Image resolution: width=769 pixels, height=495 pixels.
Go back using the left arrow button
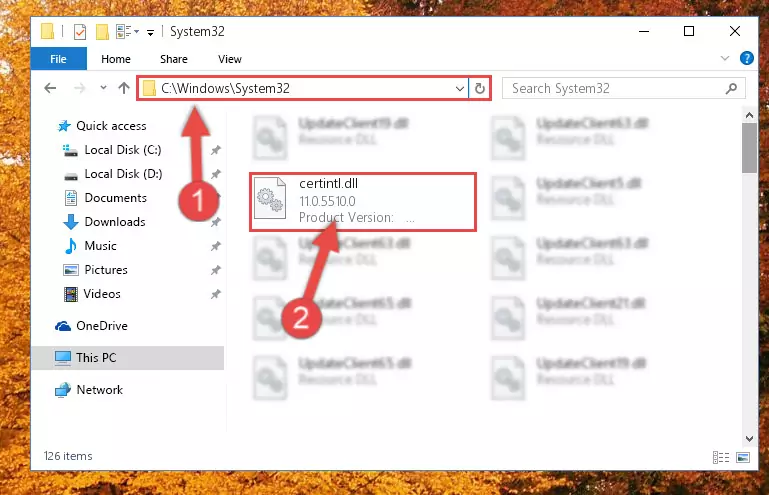(x=50, y=88)
